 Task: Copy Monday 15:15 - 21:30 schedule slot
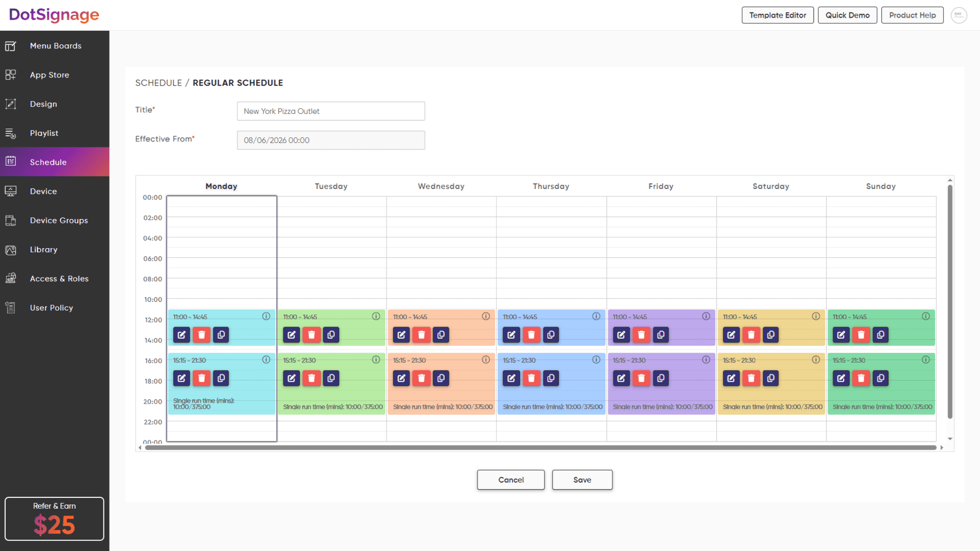pos(221,378)
